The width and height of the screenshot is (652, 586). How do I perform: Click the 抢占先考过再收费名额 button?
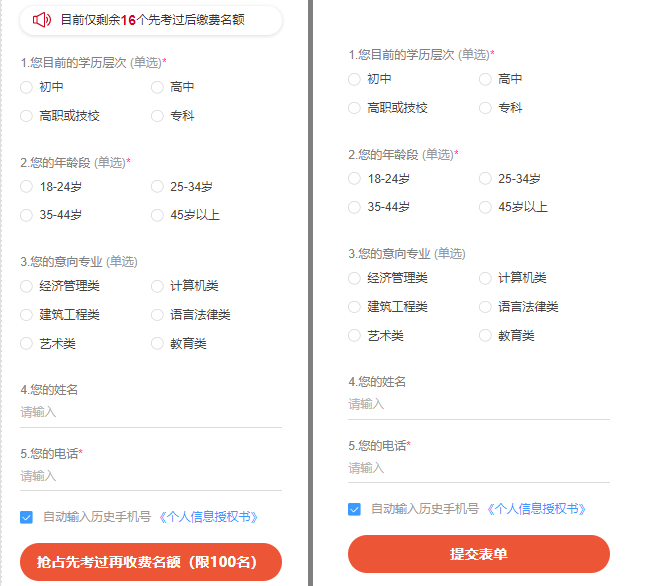coord(151,562)
